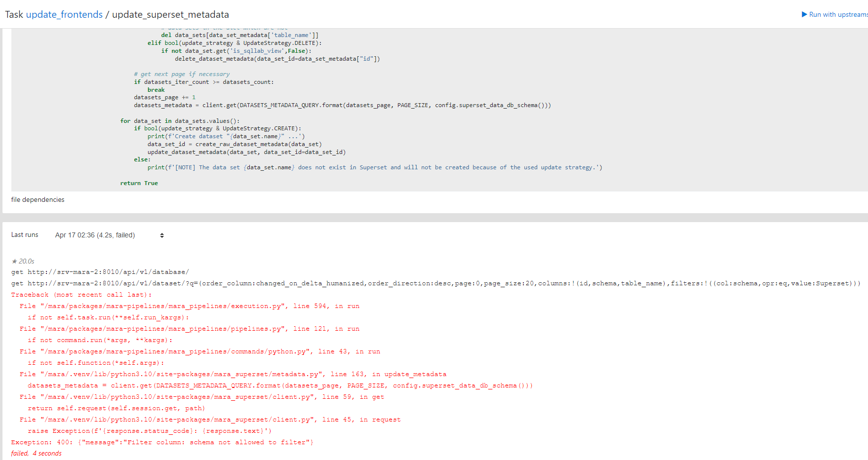Click the database API URL in the log
The height and width of the screenshot is (460, 868).
click(99, 271)
